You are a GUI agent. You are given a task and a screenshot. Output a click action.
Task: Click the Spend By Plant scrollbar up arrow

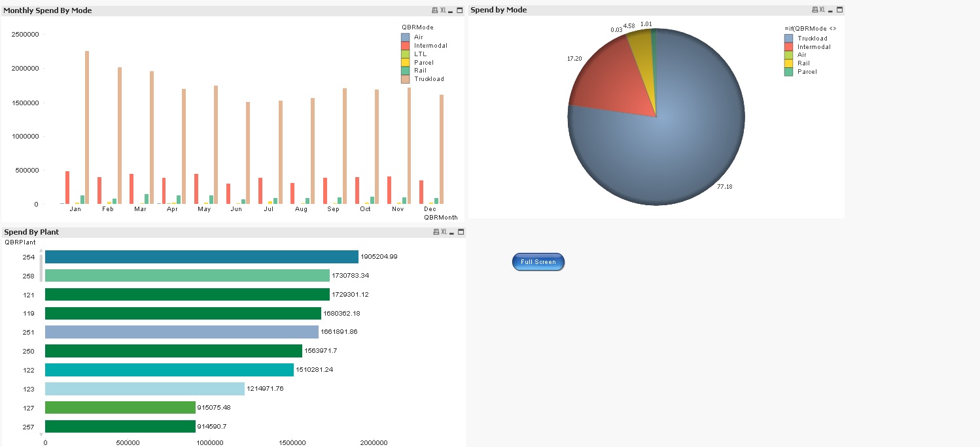[x=41, y=249]
